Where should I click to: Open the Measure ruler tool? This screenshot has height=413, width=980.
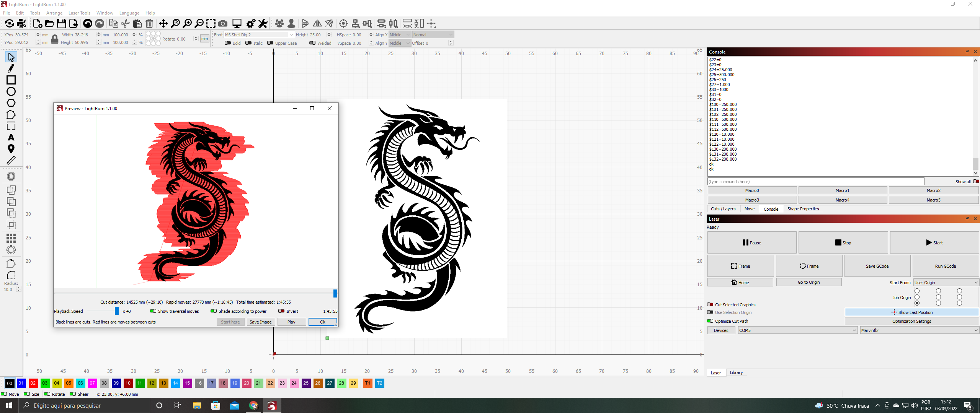pyautogui.click(x=11, y=160)
